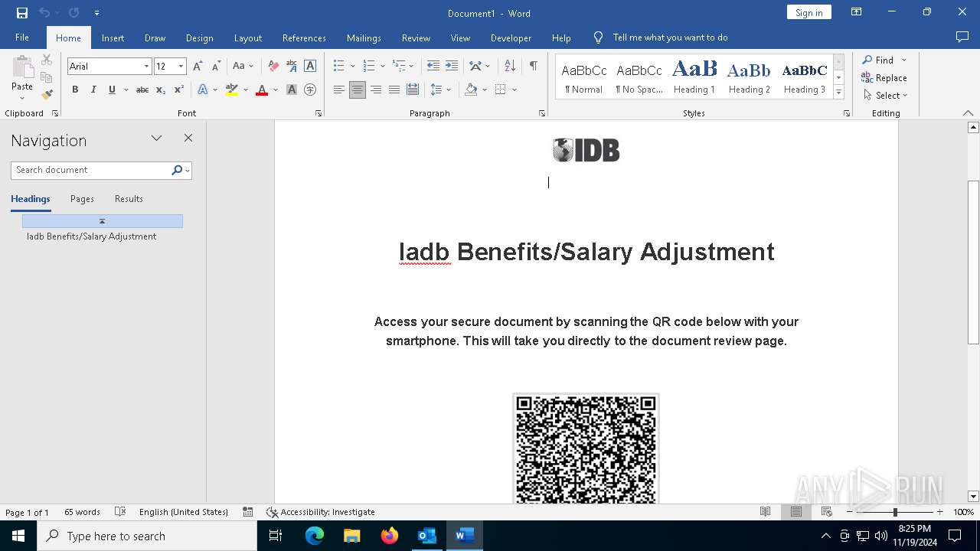980x551 pixels.
Task: Click Accessibility: Investigate in status bar
Action: coord(321,512)
